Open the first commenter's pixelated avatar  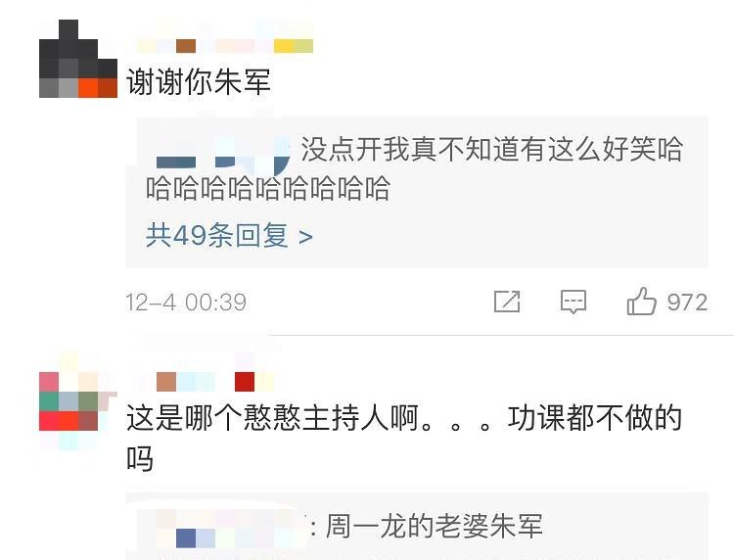click(x=78, y=59)
